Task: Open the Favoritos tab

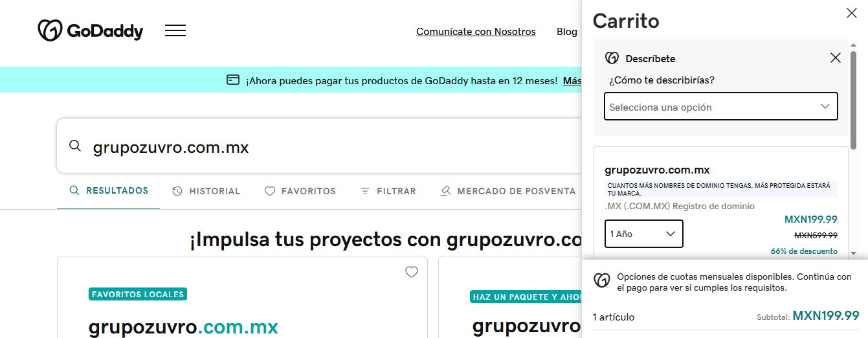Action: (x=300, y=191)
